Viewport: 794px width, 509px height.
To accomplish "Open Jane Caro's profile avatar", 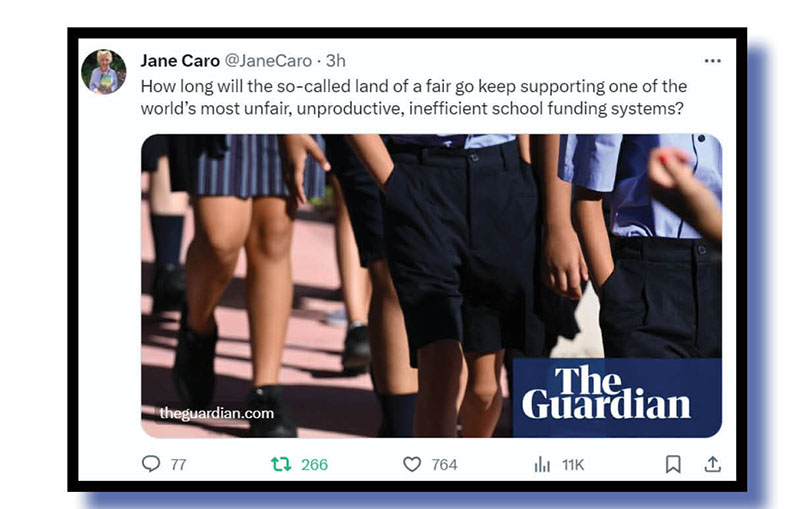I will 104,72.
